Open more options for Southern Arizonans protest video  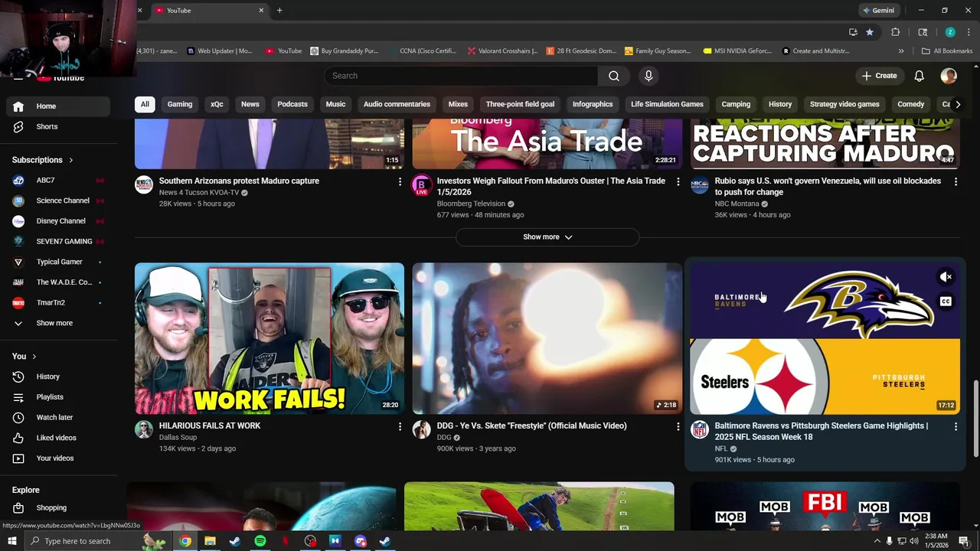pos(400,181)
